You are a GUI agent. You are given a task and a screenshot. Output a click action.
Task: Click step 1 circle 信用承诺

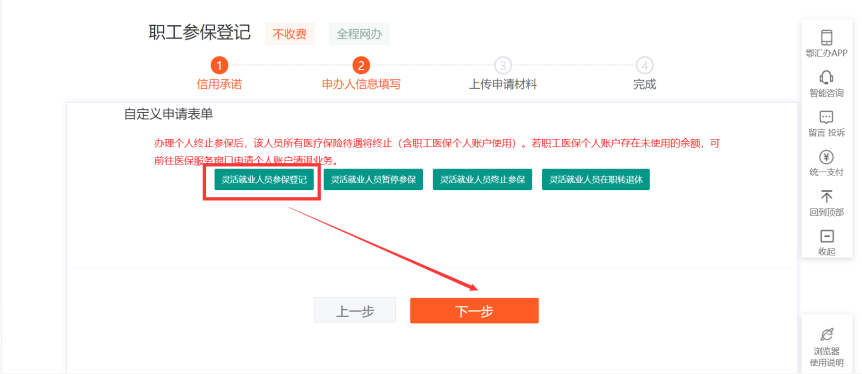coord(219,66)
